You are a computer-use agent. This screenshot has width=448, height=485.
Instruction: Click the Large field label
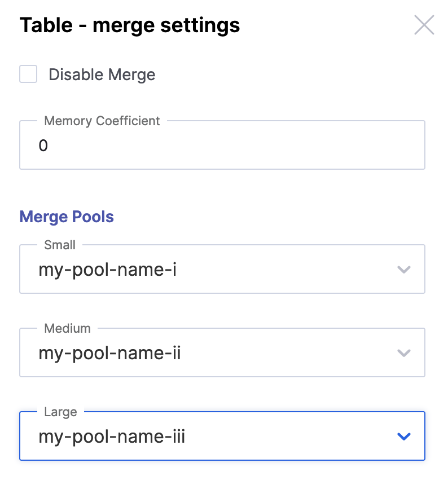point(60,412)
